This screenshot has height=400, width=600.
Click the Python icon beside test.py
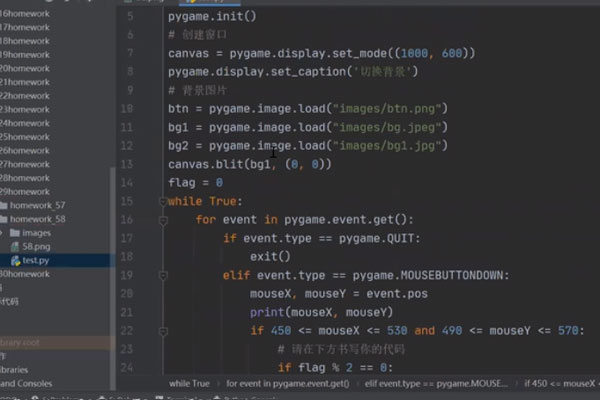click(15, 260)
